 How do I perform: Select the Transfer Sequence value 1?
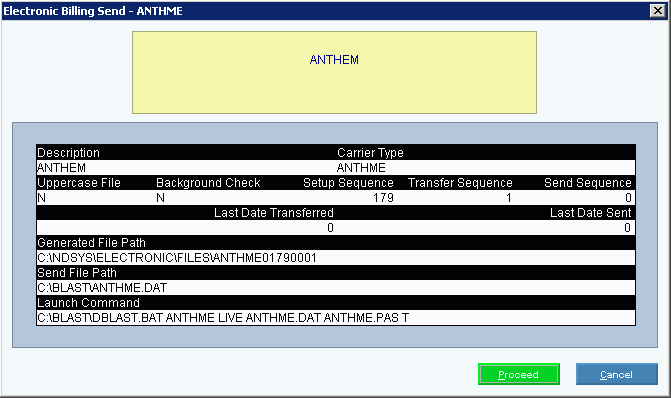click(509, 198)
